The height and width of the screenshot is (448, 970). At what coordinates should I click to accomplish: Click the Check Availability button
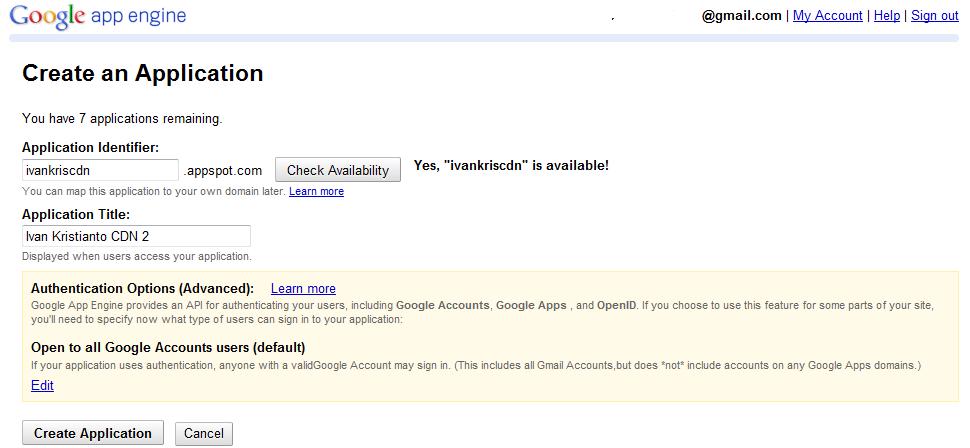[x=338, y=170]
